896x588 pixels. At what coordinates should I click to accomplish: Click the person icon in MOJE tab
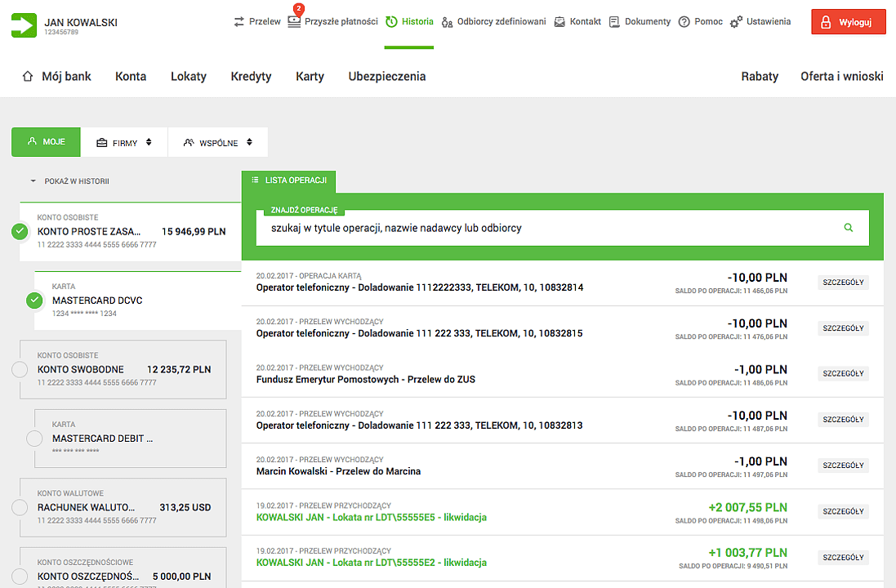(32, 141)
